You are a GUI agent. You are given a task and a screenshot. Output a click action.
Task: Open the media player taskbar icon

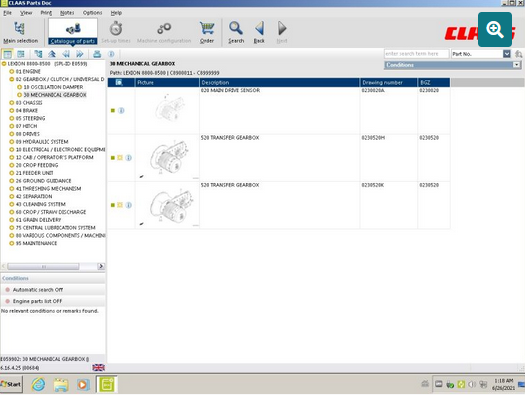pos(83,384)
